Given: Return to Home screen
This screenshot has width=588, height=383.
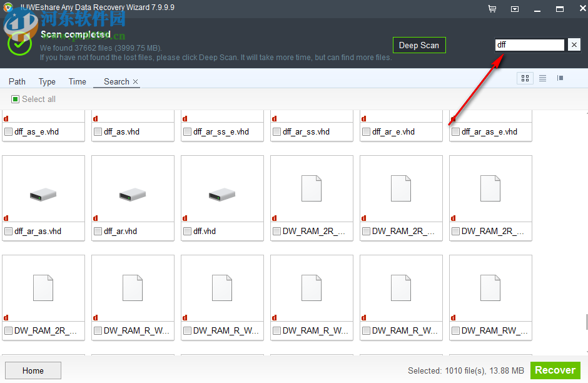Looking at the screenshot, I should coord(33,370).
